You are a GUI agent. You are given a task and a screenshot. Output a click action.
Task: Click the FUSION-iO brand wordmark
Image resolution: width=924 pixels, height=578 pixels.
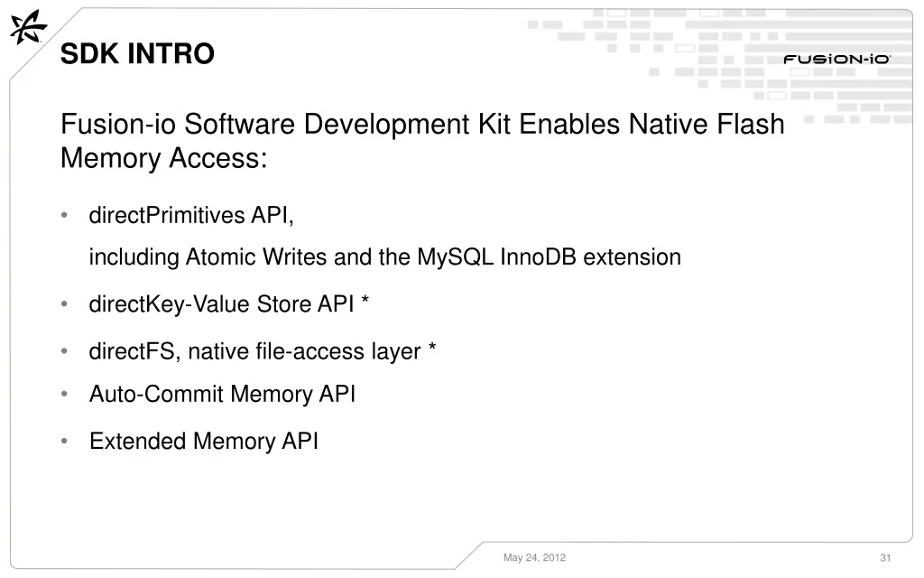click(x=836, y=59)
